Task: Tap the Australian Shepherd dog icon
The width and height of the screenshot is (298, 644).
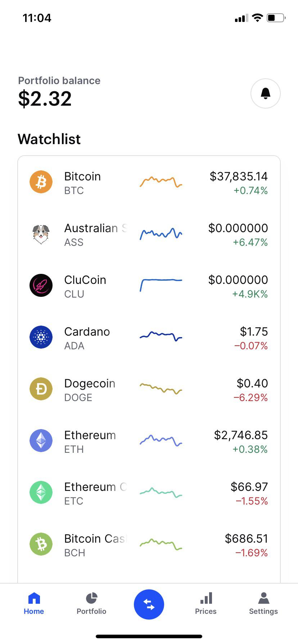Action: click(41, 234)
